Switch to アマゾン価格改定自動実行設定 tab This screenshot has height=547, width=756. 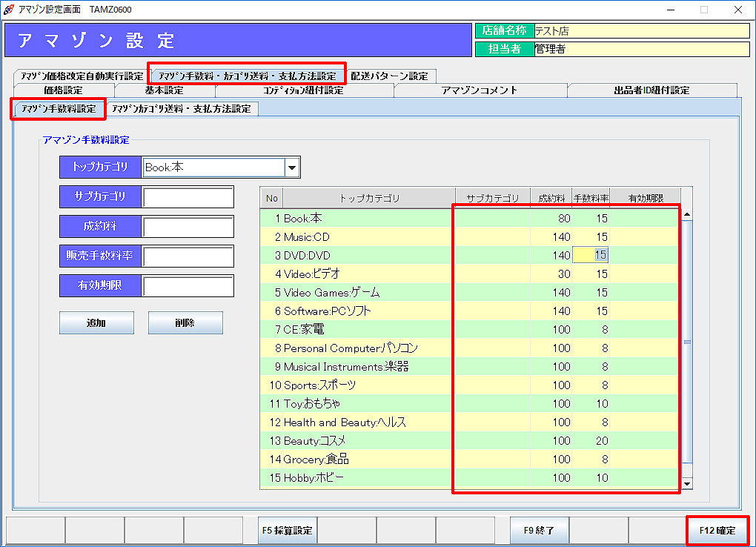click(x=82, y=76)
